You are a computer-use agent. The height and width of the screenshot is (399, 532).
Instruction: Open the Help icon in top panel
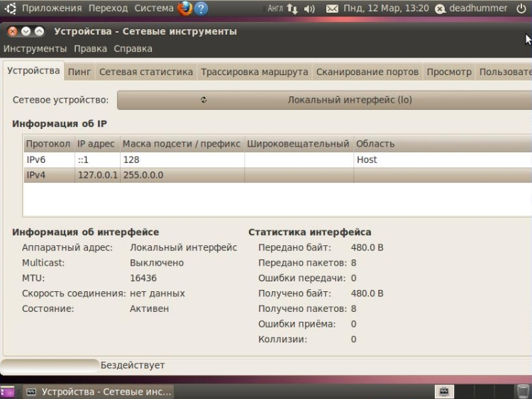[201, 9]
